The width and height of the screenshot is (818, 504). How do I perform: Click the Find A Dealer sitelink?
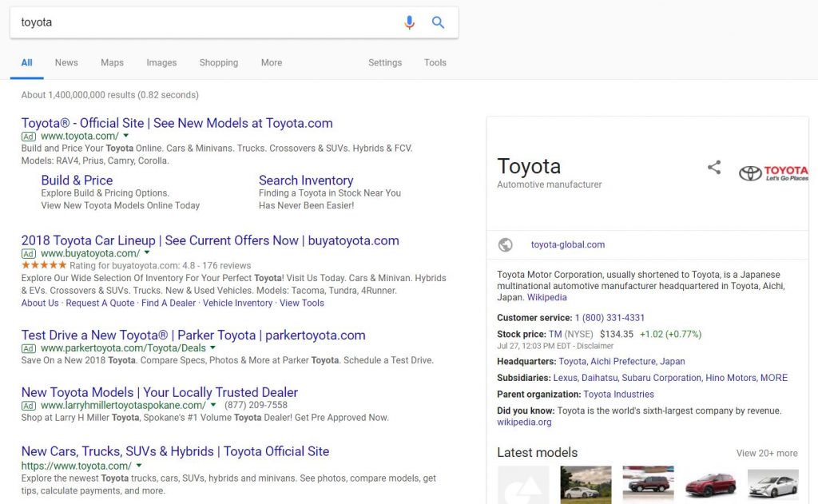[169, 304]
